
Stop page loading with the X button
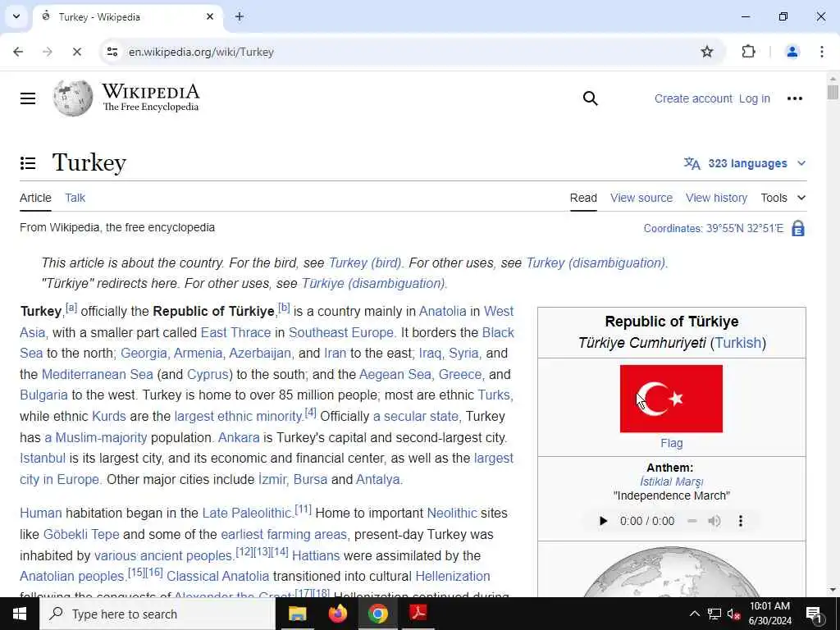(76, 52)
